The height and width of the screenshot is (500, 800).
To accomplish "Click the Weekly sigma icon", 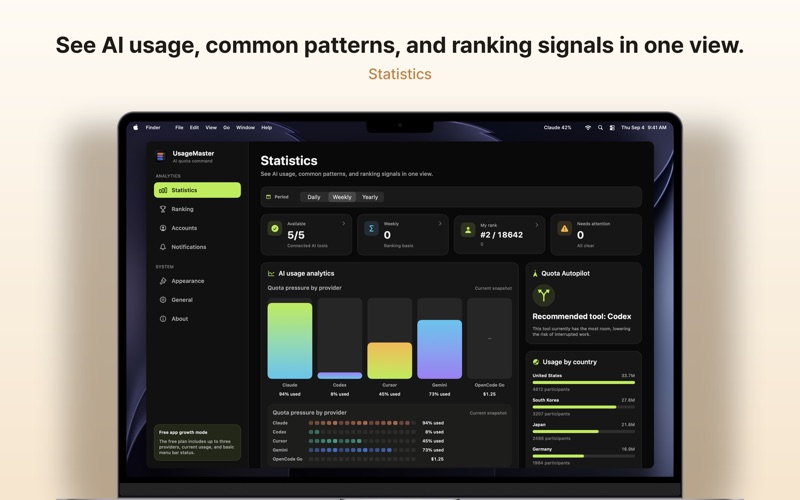I will 371,229.
